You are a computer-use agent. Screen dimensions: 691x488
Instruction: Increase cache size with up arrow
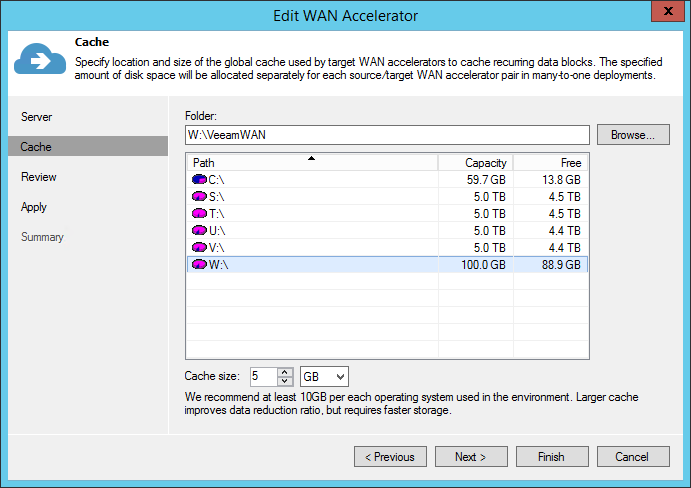pyautogui.click(x=284, y=371)
